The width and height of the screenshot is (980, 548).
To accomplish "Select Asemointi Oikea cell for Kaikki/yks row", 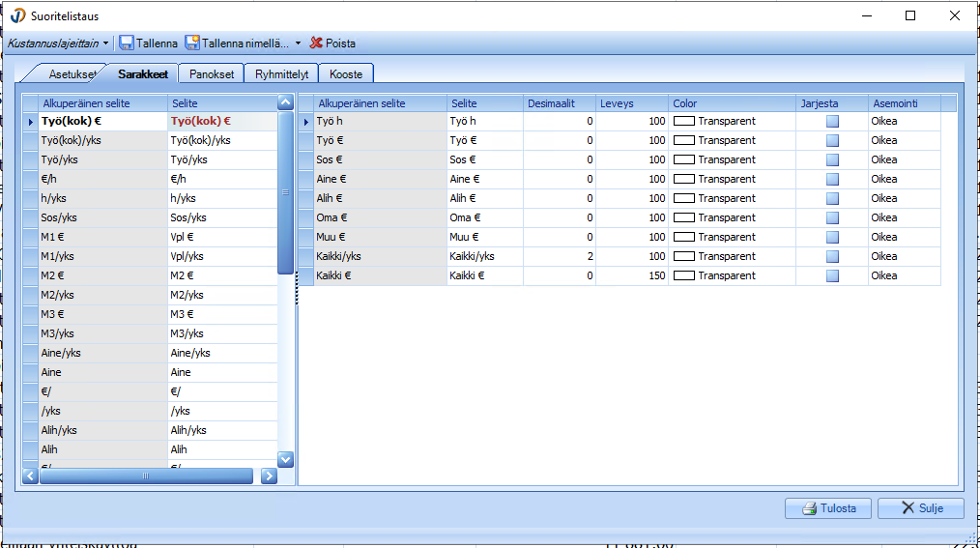I will [x=905, y=256].
